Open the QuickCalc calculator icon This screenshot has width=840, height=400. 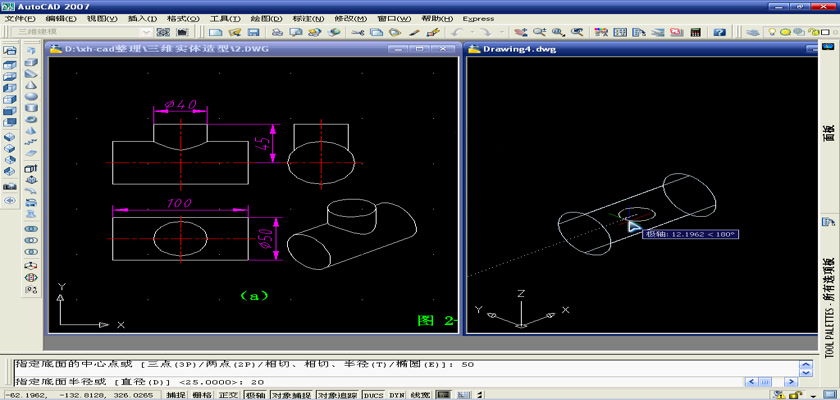[x=695, y=32]
